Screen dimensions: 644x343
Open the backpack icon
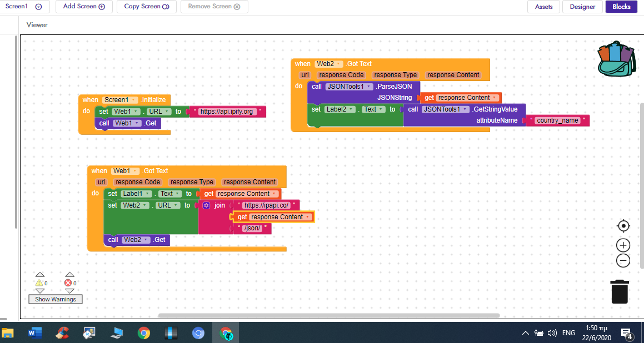point(616,58)
